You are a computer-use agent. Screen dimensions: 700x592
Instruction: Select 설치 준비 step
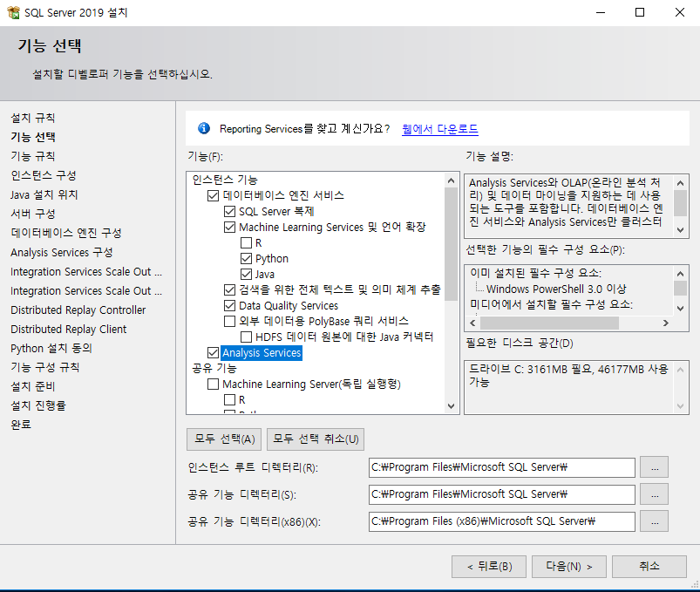[x=32, y=386]
